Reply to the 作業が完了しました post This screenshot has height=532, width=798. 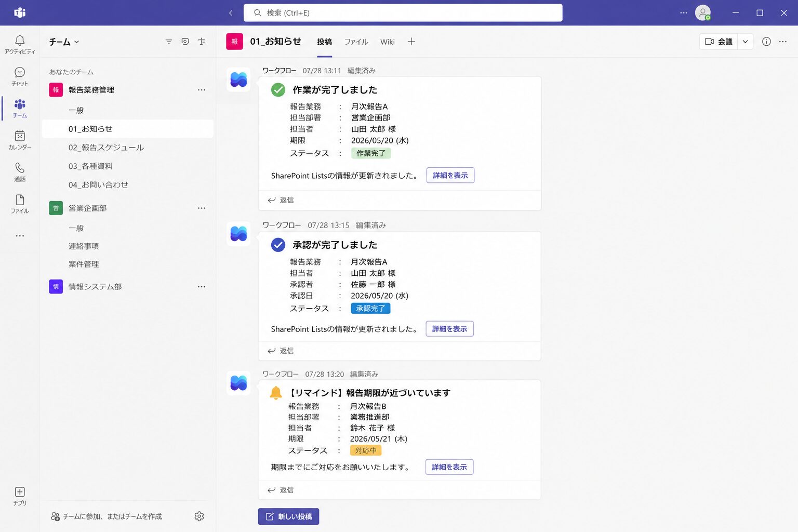coord(281,200)
